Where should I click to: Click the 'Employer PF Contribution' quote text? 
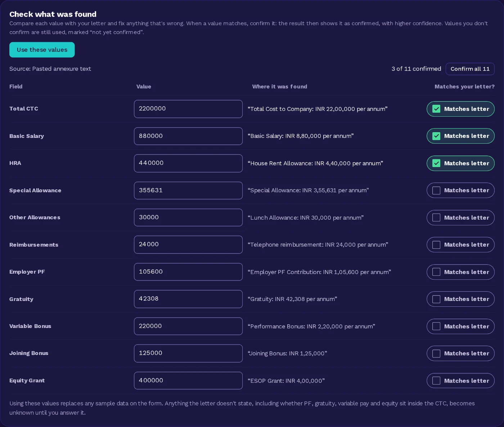(x=319, y=272)
